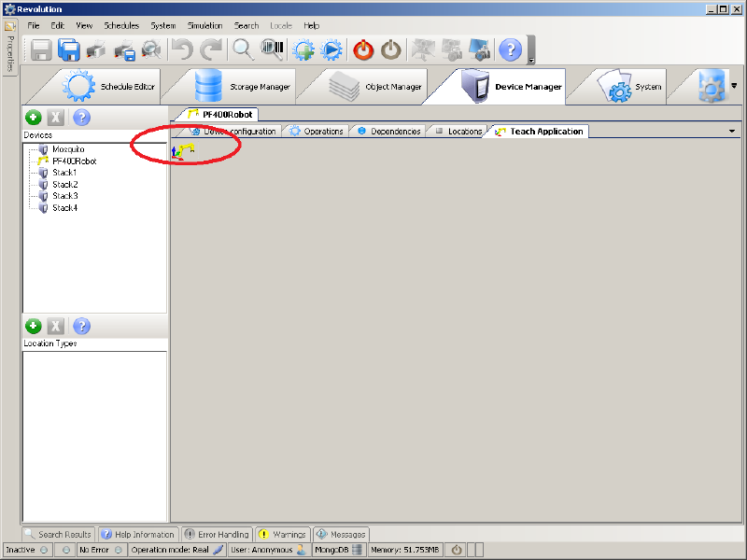This screenshot has width=747, height=560.
Task: Open the Schedules menu
Action: pos(121,25)
